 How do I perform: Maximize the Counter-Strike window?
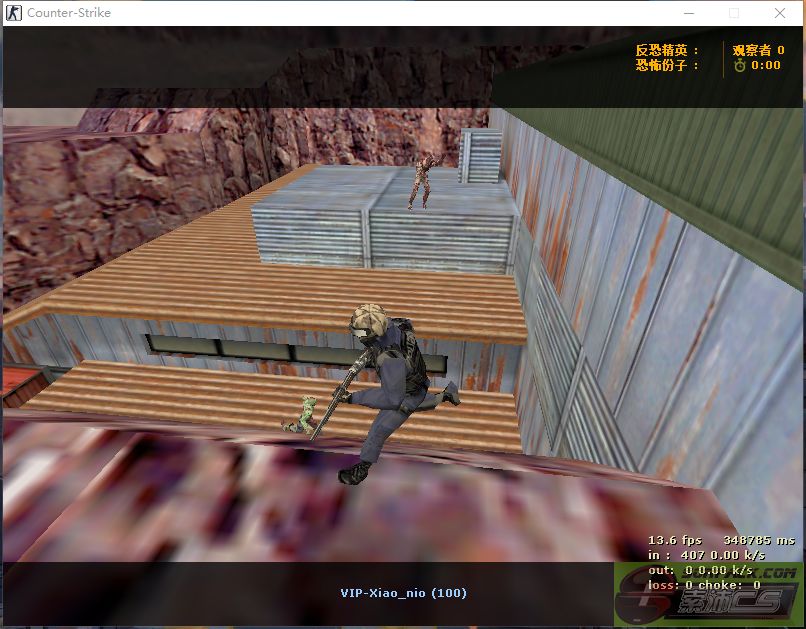(734, 13)
